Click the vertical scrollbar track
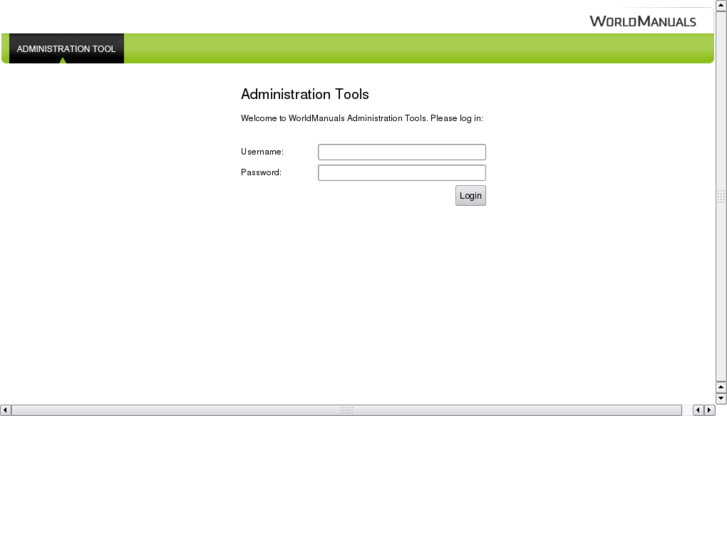 coord(721,196)
